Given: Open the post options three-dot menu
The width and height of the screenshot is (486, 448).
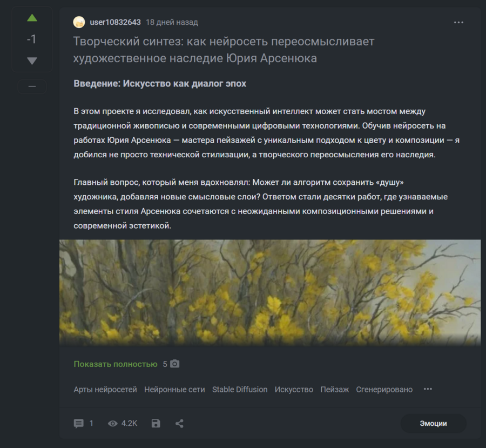Looking at the screenshot, I should 458,22.
